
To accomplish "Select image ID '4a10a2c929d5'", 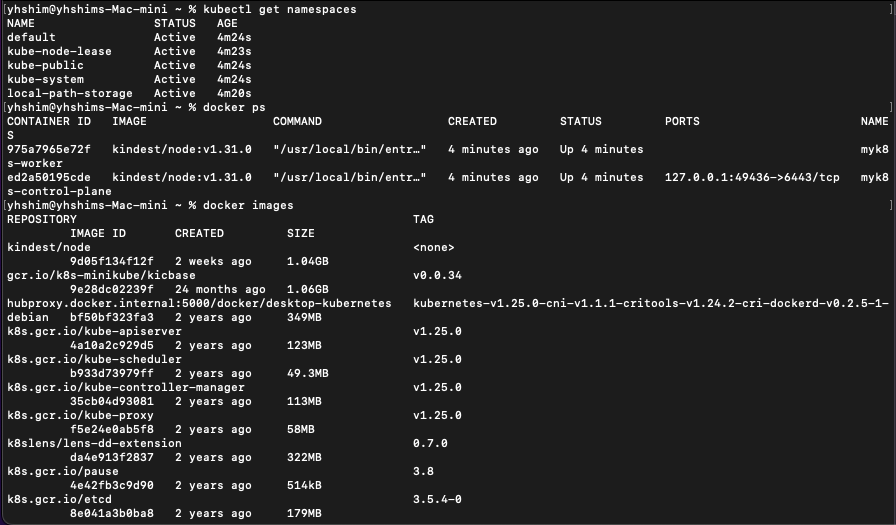I will [112, 345].
